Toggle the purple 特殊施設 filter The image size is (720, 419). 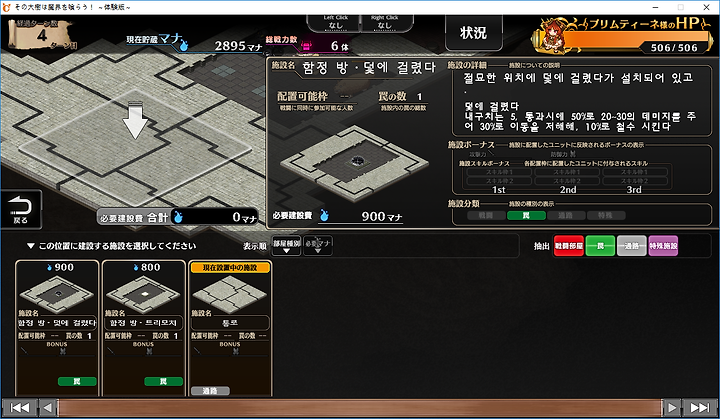click(x=663, y=246)
